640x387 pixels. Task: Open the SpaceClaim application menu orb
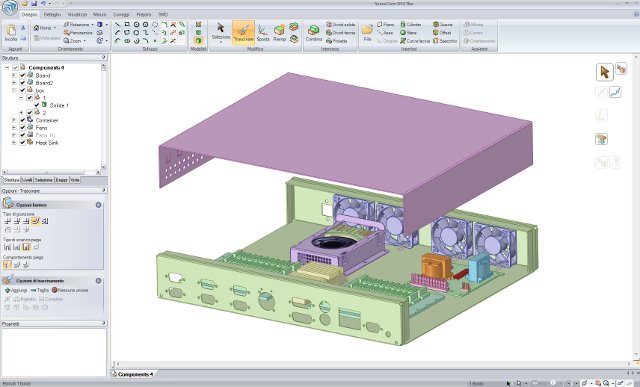tap(10, 8)
